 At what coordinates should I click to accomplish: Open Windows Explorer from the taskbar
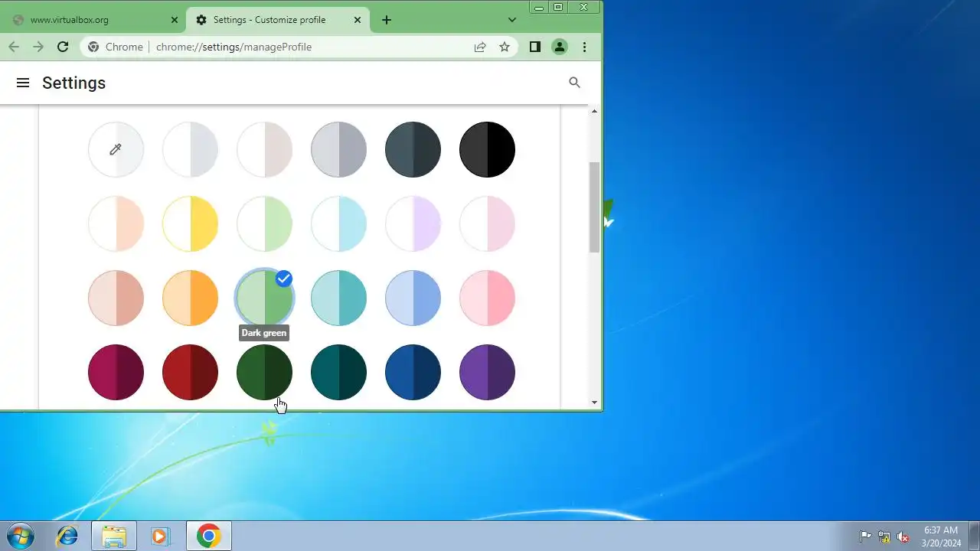click(114, 536)
